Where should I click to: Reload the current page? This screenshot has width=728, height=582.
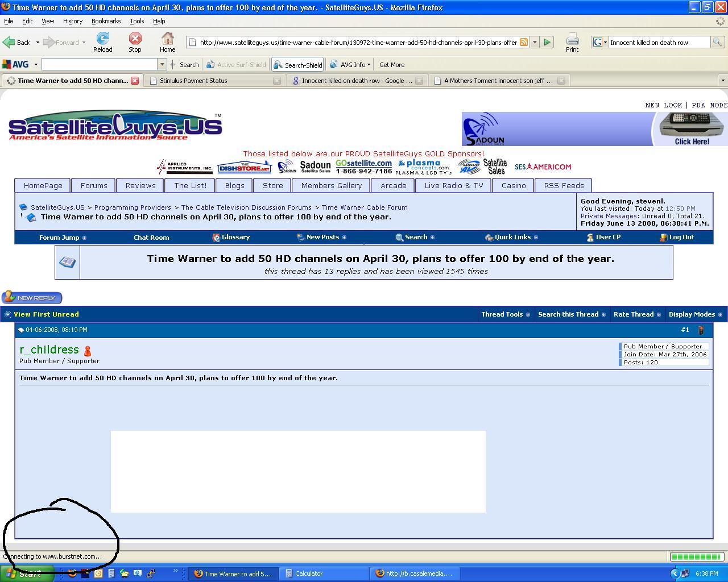pos(103,42)
